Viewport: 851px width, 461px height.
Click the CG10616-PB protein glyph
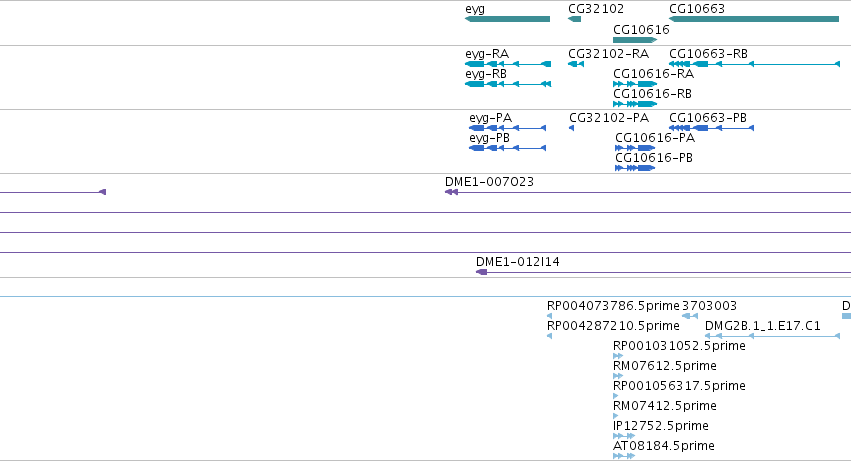coord(635,168)
